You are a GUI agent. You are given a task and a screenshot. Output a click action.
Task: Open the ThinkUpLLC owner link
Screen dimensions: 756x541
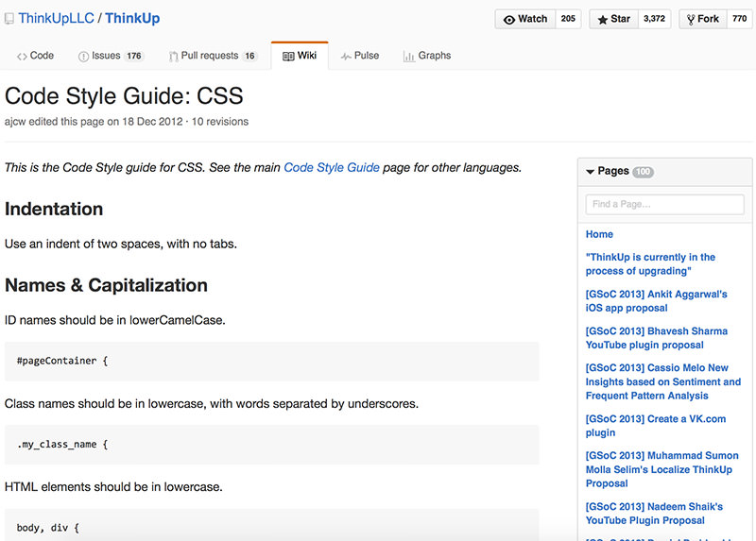(x=56, y=18)
